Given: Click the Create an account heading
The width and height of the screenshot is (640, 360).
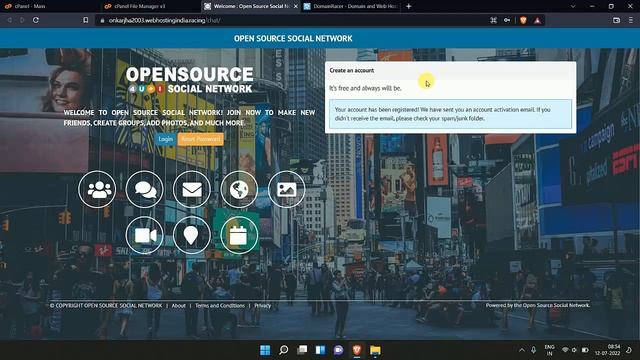Looking at the screenshot, I should [351, 70].
